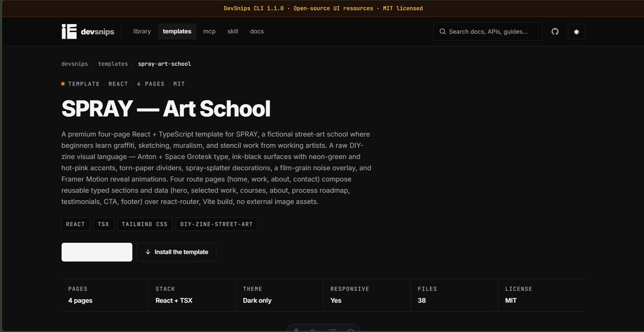
Task: Click the devsnips breadcrumb link
Action: coord(75,64)
